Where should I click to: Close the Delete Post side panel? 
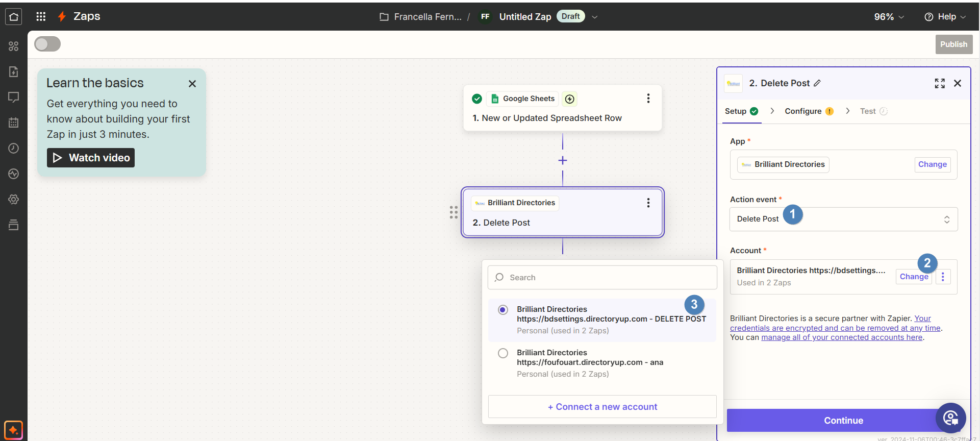[x=958, y=83]
